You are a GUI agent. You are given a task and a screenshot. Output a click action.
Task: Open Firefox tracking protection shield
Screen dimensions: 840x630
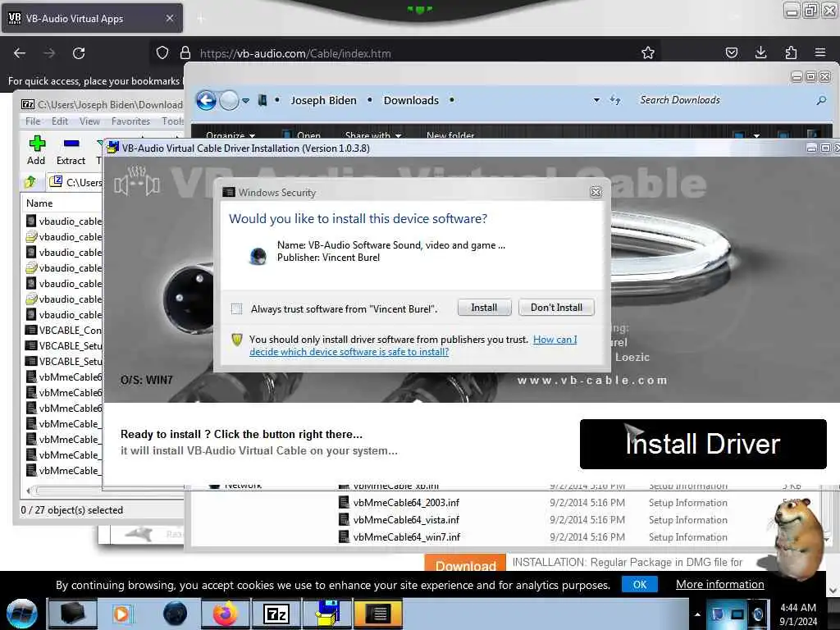(162, 52)
